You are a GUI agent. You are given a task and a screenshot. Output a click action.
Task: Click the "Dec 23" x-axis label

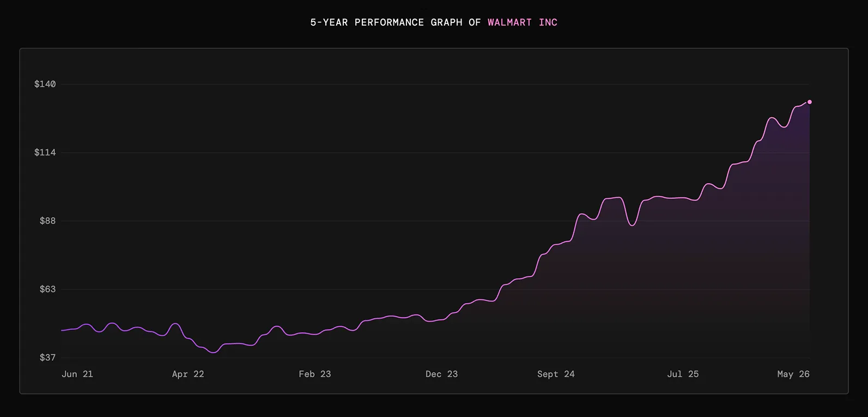442,374
